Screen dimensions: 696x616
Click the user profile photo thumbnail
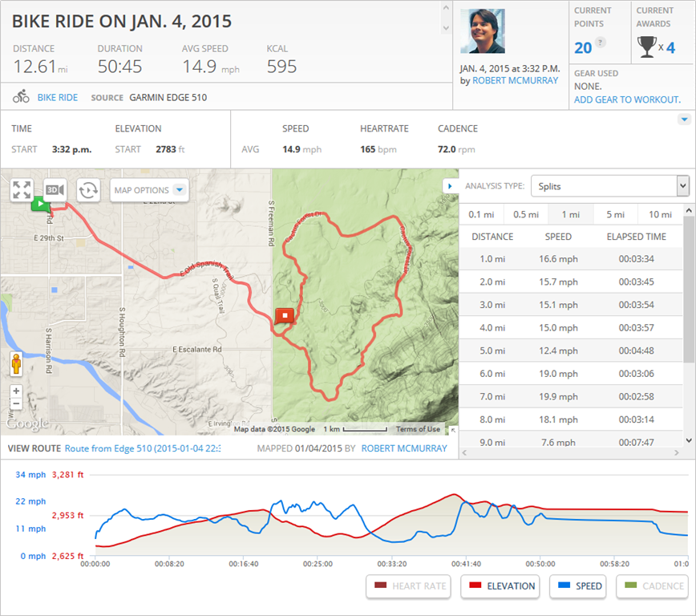tap(483, 31)
